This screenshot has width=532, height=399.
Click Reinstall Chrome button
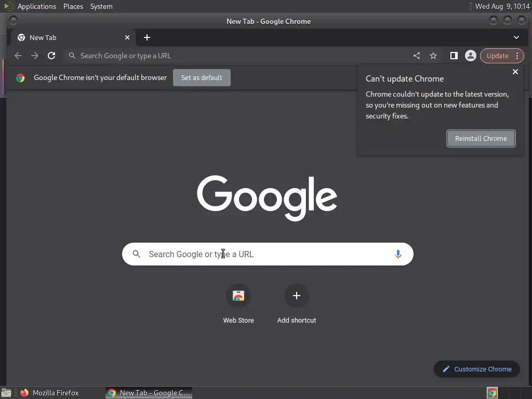click(x=481, y=138)
